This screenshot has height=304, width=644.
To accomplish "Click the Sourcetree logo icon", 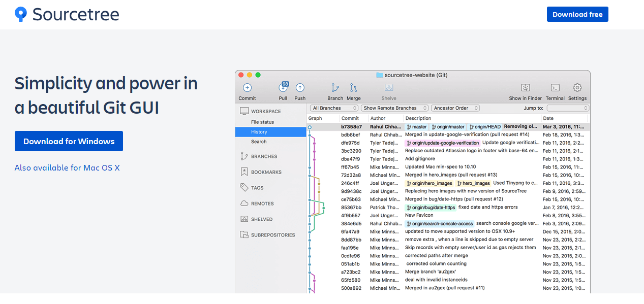I will click(21, 14).
